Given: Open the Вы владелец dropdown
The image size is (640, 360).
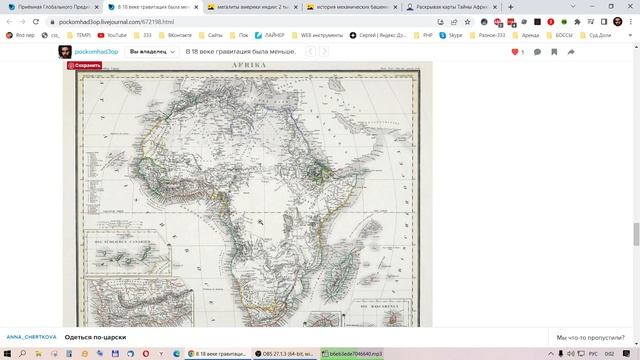Looking at the screenshot, I should pyautogui.click(x=152, y=52).
